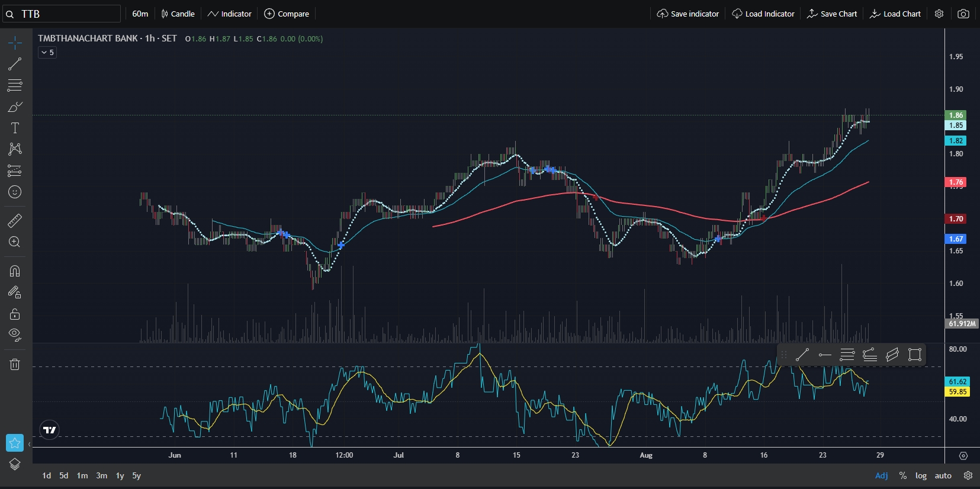Select Fib retracement in floating toolbar
Viewport: 980px width, 489px height.
coord(847,355)
